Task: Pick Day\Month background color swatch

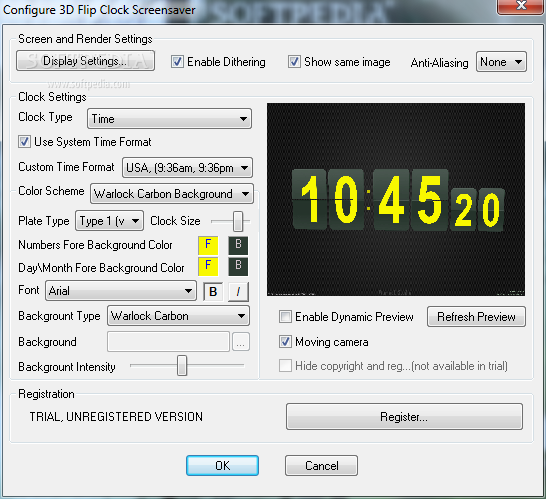Action: (238, 266)
